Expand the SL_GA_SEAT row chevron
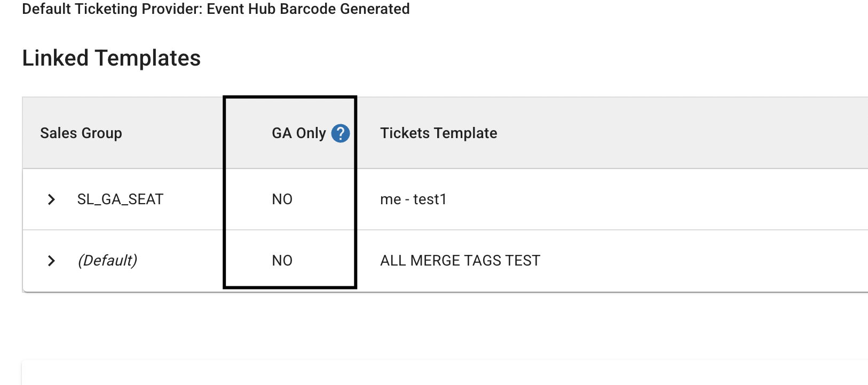This screenshot has width=868, height=385. [51, 199]
